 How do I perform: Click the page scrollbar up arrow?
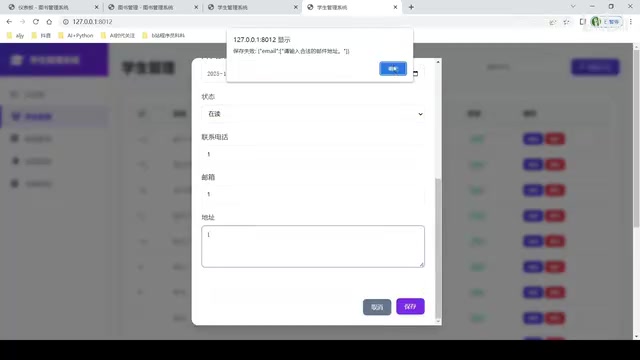coord(636,47)
